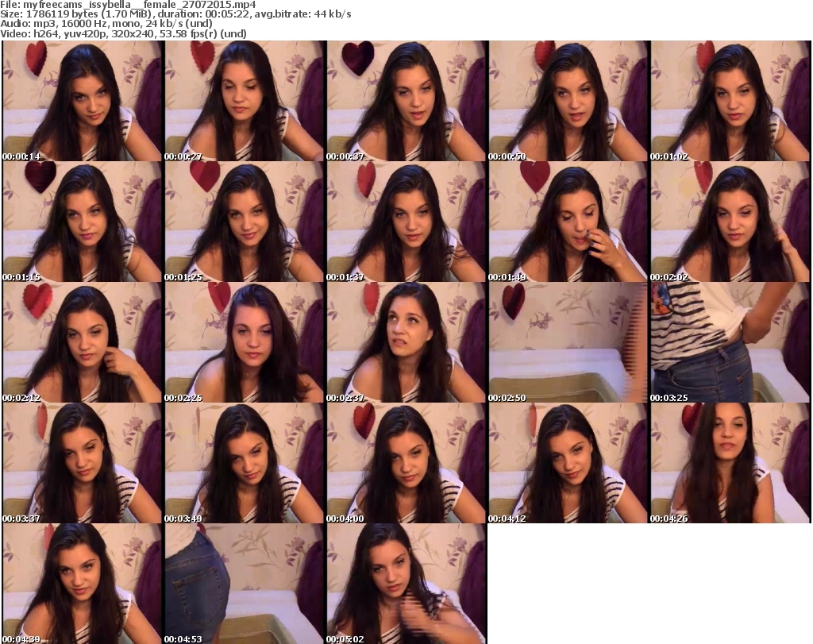Screen dimensions: 813x644
Task: Pick the 00:01:49 frame
Action: point(568,222)
